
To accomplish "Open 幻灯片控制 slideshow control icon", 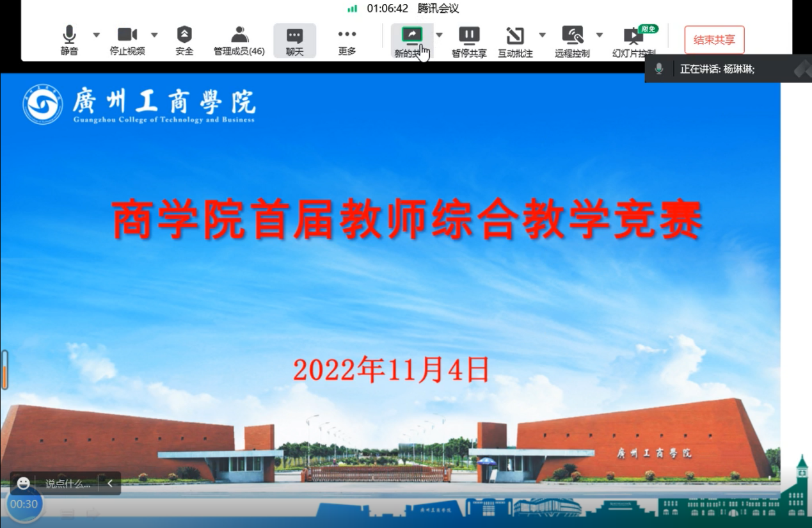I will (x=633, y=40).
